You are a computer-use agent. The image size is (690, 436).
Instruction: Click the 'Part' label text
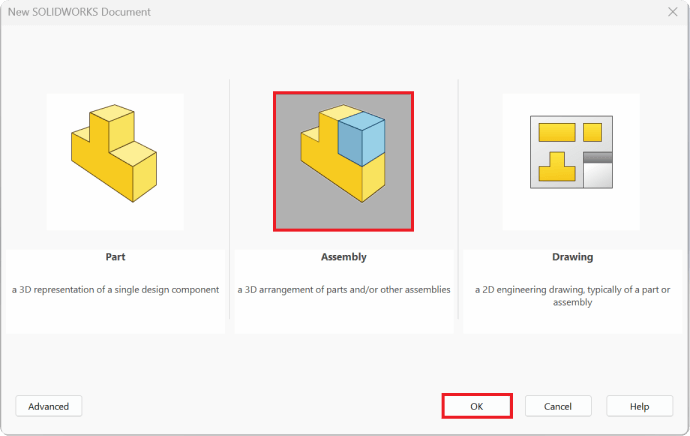coord(115,257)
